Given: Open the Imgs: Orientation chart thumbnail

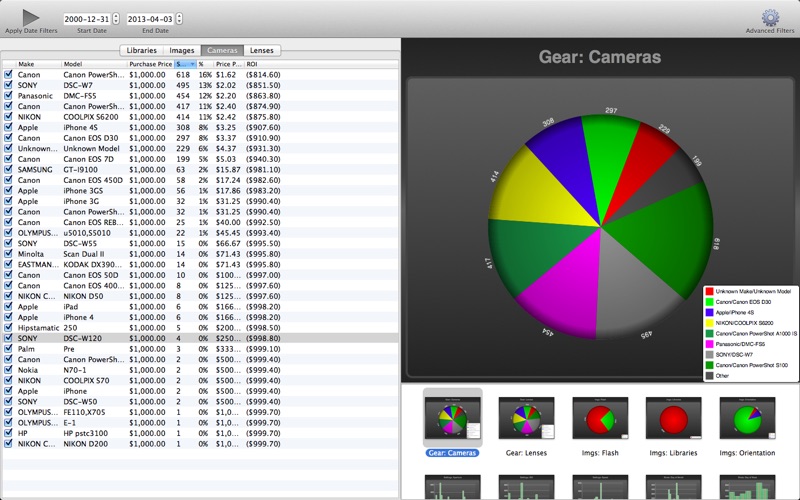Looking at the screenshot, I should [x=747, y=418].
